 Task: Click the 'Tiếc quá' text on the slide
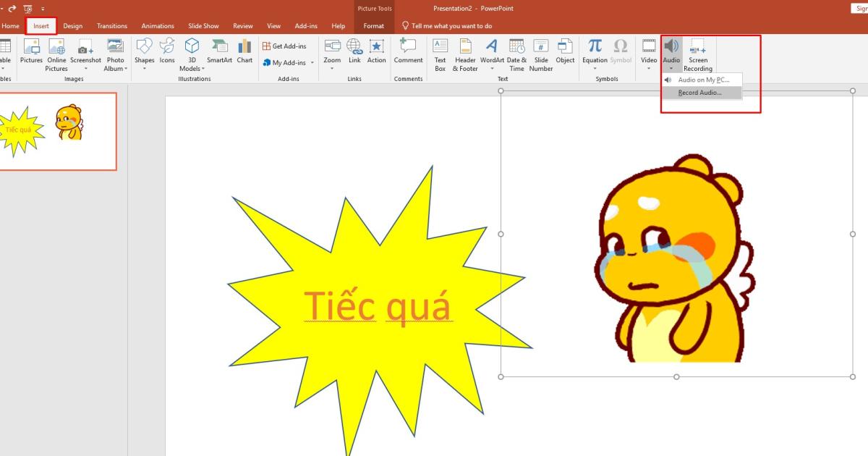click(377, 305)
